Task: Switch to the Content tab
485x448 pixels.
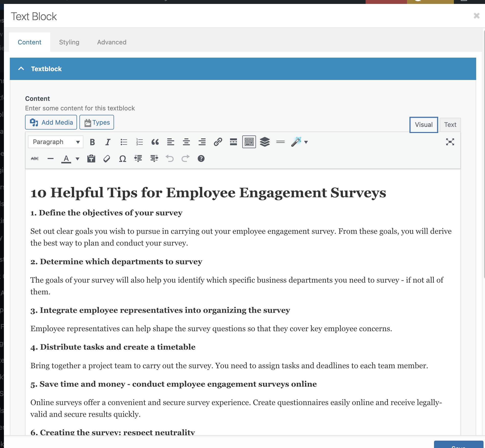Action: (x=29, y=42)
